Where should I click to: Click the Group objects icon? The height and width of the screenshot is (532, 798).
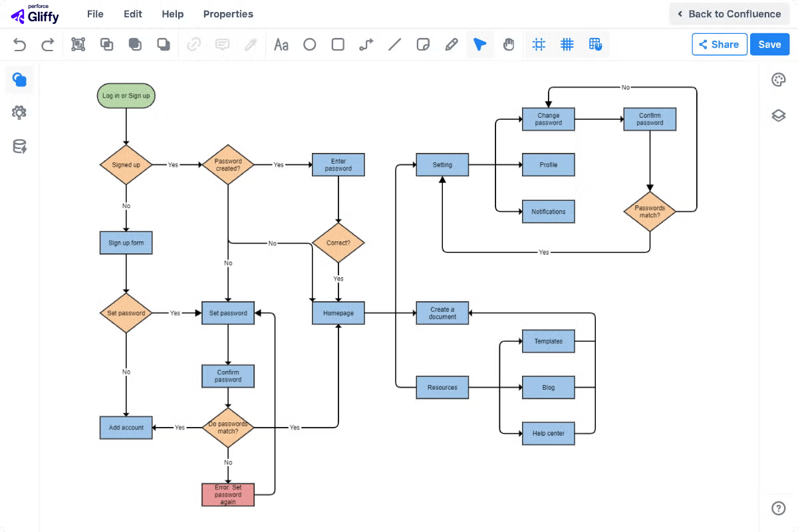point(78,45)
